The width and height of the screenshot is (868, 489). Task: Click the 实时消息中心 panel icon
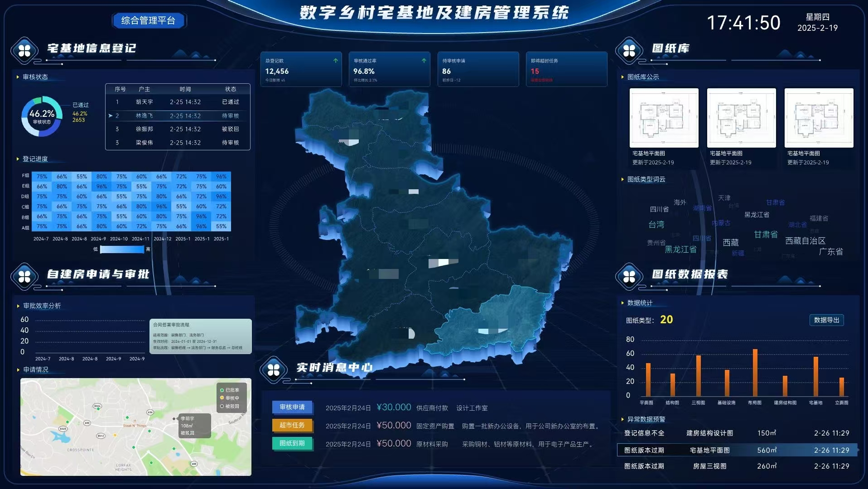pos(273,370)
